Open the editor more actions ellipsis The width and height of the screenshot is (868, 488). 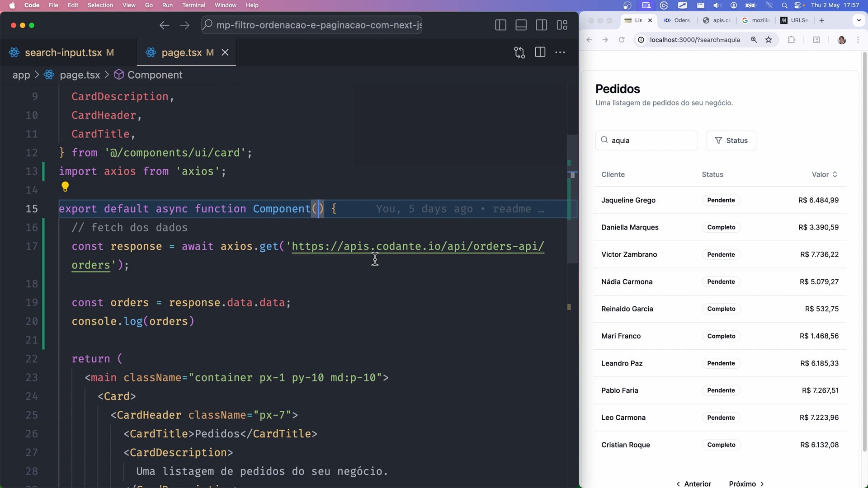(560, 52)
